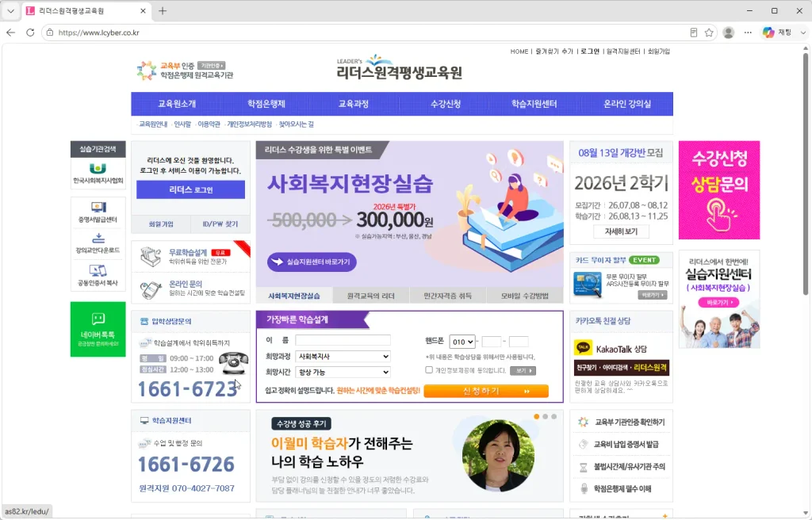This screenshot has width=812, height=520.
Task: Click 즐겨찾기 추가 top link
Action: coord(553,52)
